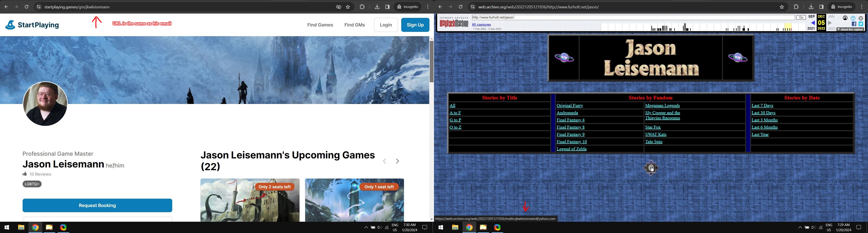Click the Wayback Machine URL input field
Image resolution: width=868 pixels, height=233 pixels.
[x=633, y=17]
